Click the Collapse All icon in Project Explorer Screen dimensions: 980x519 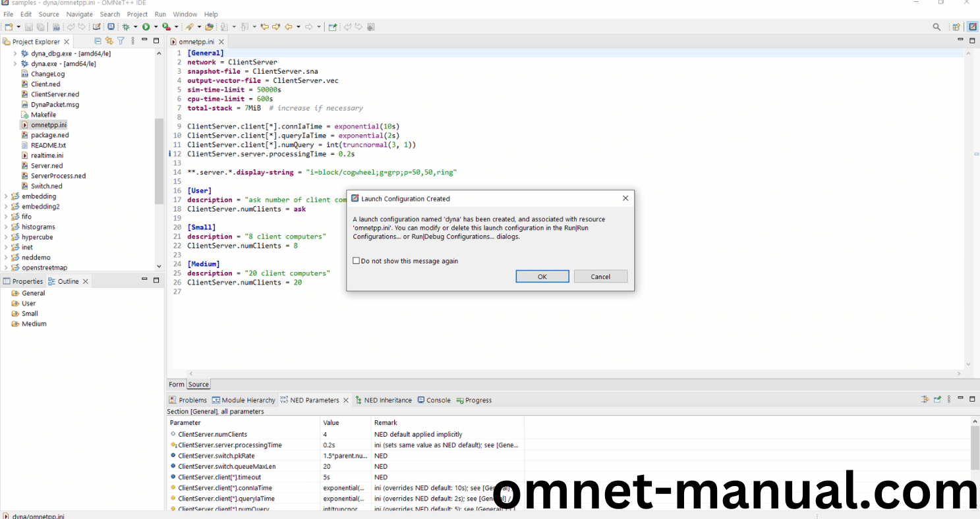coord(98,41)
